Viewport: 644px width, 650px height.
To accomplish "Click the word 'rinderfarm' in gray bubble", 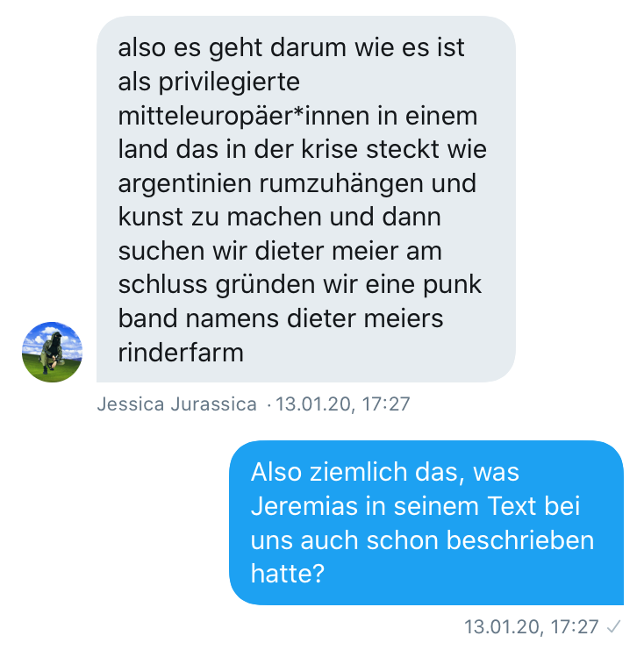I will click(x=181, y=353).
